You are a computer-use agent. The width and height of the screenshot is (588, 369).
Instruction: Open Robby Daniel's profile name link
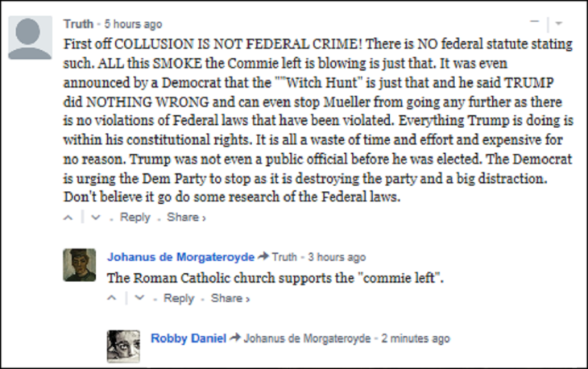coord(188,338)
